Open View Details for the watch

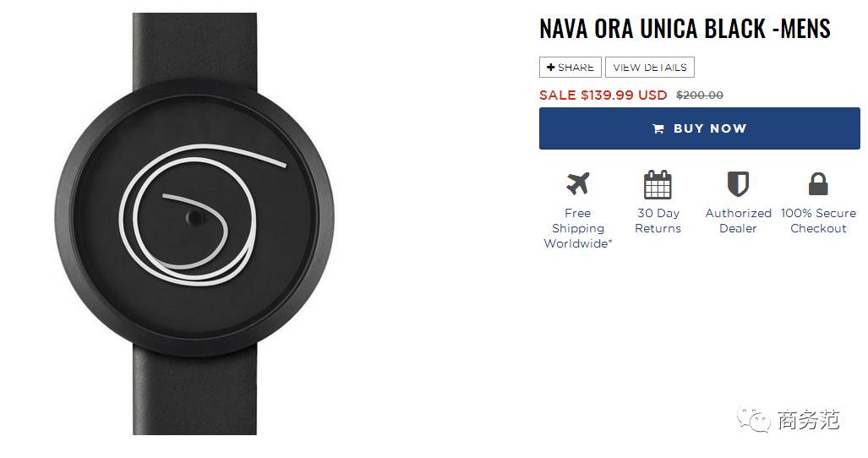[x=650, y=68]
